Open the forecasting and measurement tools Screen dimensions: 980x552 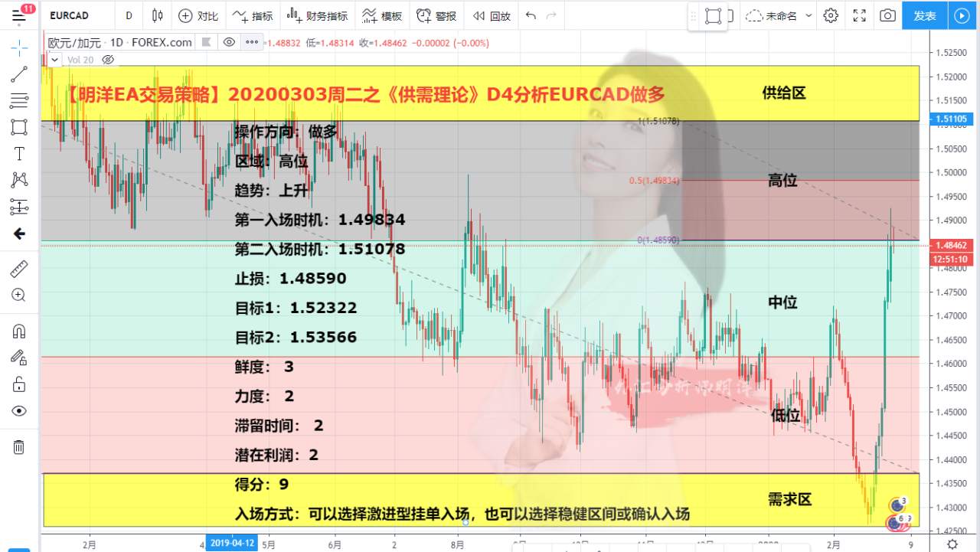click(x=19, y=207)
